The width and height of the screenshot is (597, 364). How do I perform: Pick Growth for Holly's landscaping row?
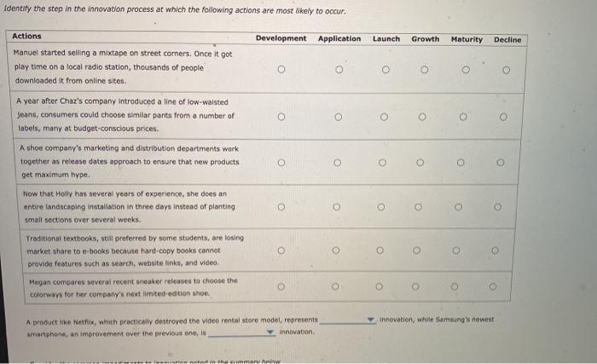point(418,207)
